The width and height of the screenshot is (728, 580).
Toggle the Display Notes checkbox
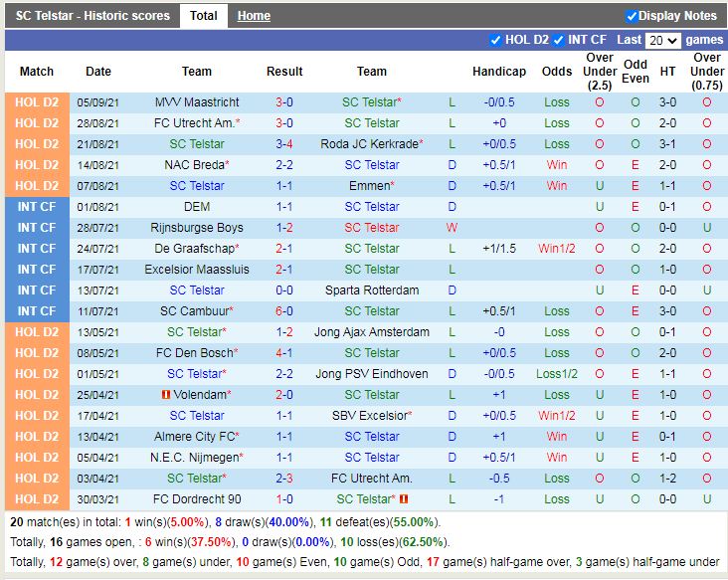coord(632,16)
